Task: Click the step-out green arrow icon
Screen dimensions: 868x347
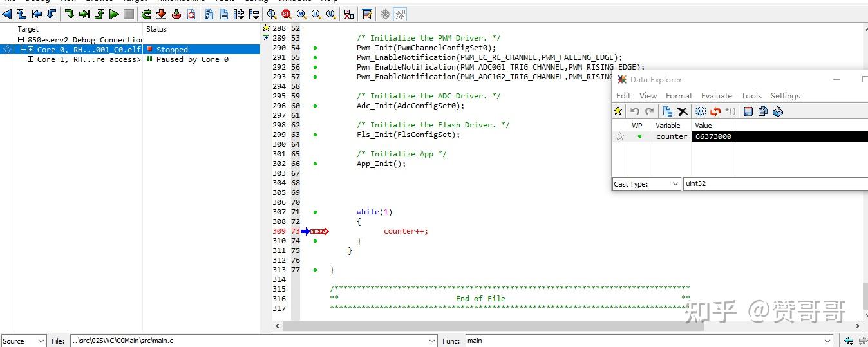Action: coord(99,14)
